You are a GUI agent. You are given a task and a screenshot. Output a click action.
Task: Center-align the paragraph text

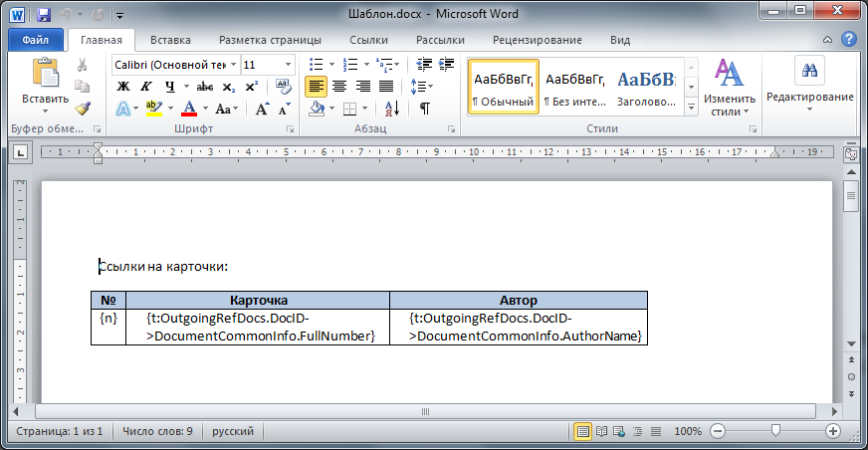(x=338, y=87)
